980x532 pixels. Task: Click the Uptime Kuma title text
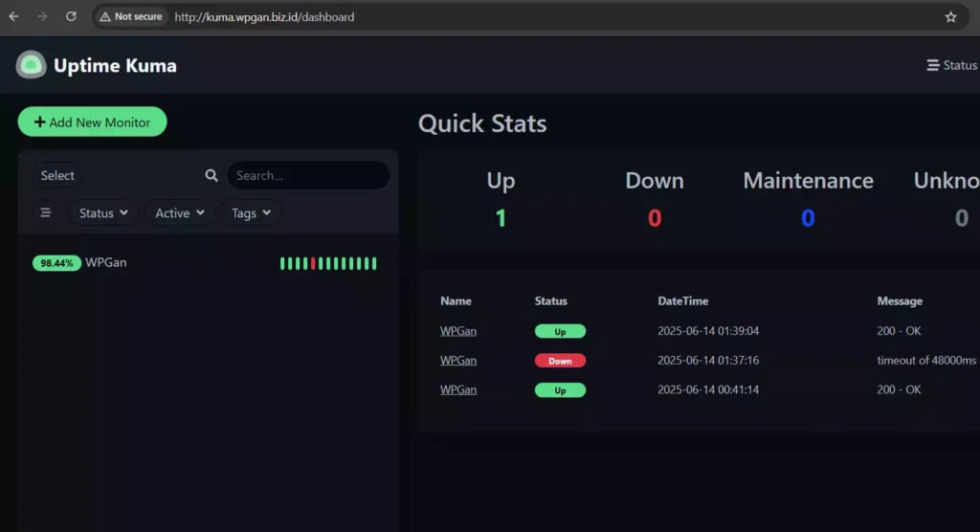click(x=115, y=66)
